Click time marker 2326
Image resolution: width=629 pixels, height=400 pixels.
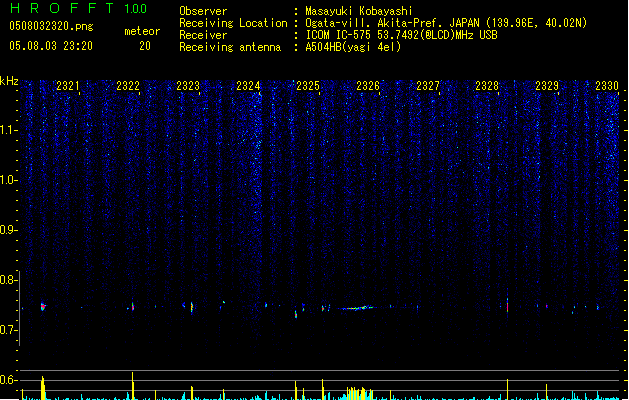click(x=368, y=86)
